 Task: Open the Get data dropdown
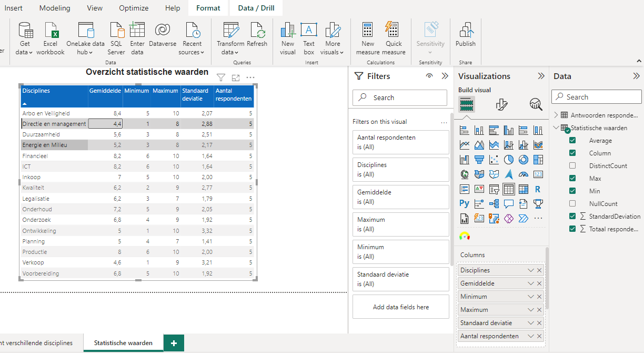coord(25,38)
